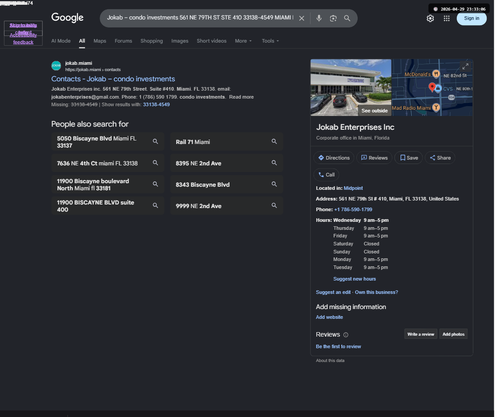Click red location pin on map
500x417 pixels.
[x=432, y=87]
